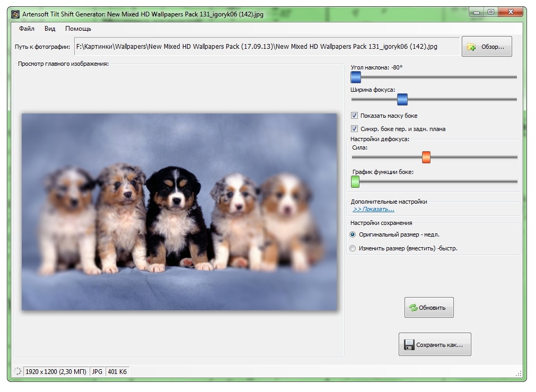
Task: Select Оригинальный размер - медл. option
Action: tap(353, 234)
